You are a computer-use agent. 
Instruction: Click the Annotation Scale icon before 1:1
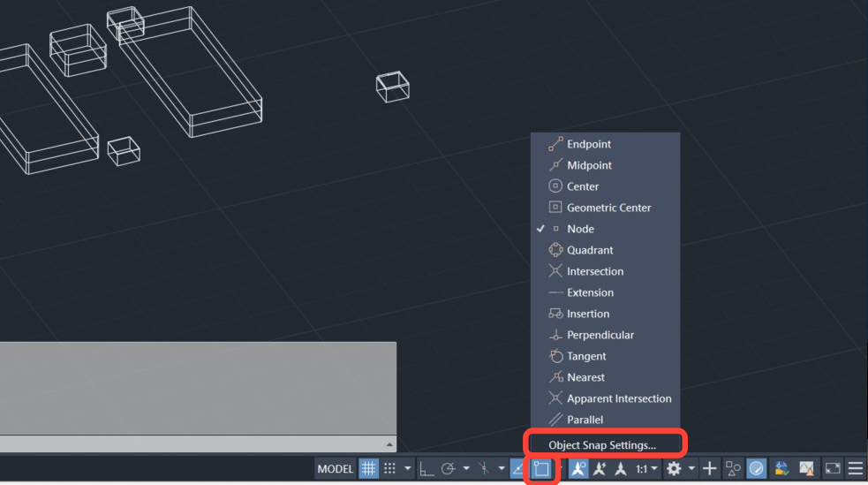[x=621, y=469]
